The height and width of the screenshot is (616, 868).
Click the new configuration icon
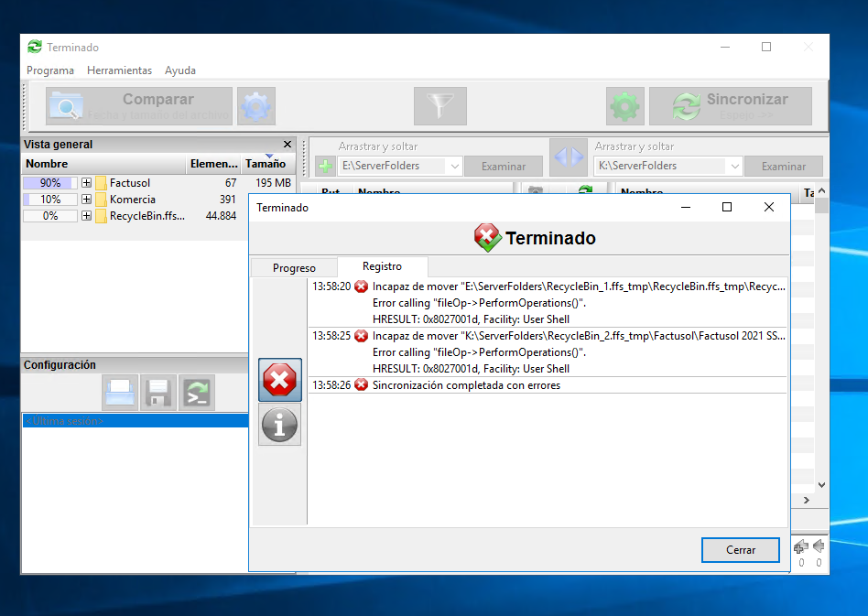point(120,393)
